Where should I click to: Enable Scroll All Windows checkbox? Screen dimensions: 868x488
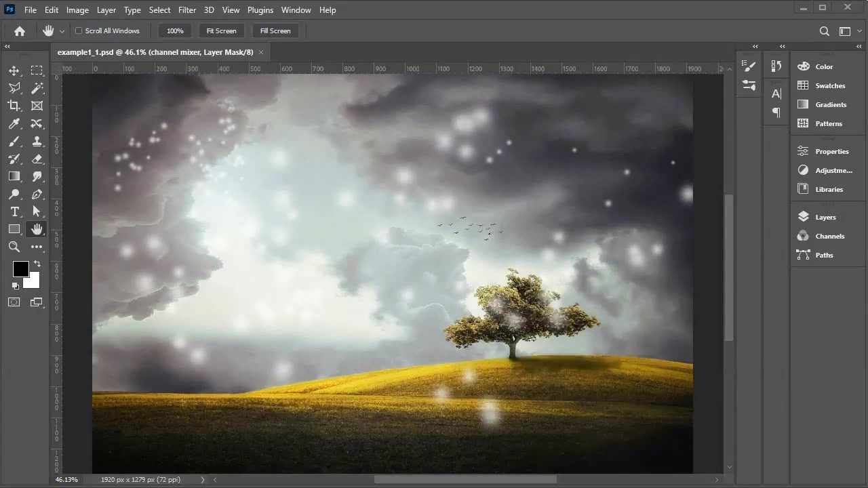79,30
